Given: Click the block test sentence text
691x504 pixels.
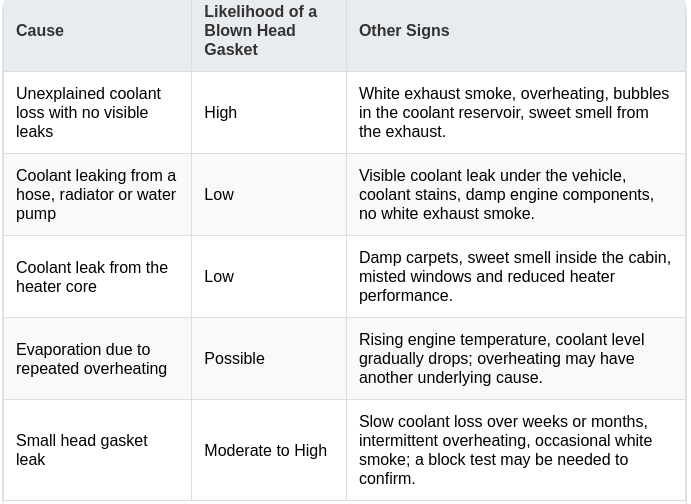Looking at the screenshot, I should point(494,469).
